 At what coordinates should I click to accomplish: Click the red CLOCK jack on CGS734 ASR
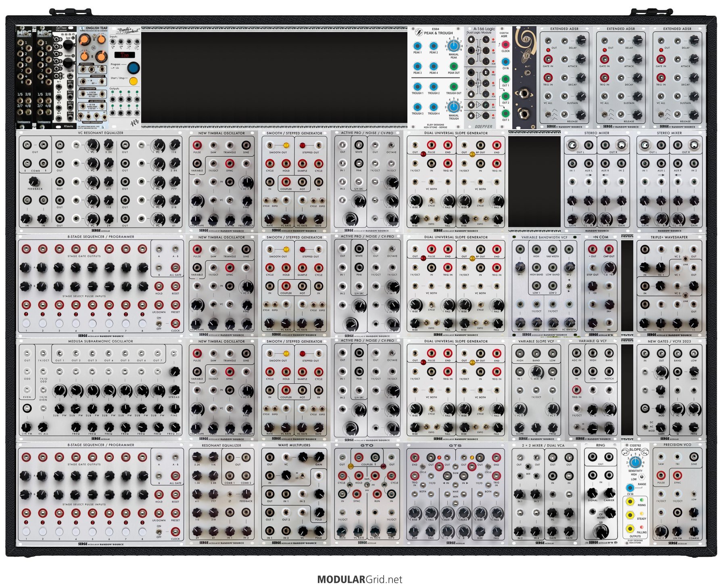point(505,45)
